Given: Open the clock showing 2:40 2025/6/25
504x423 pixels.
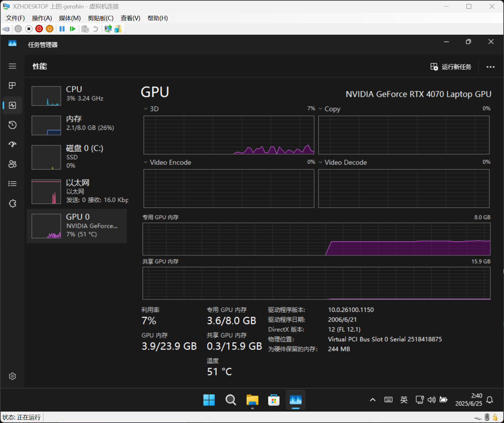Looking at the screenshot, I should click(x=469, y=400).
